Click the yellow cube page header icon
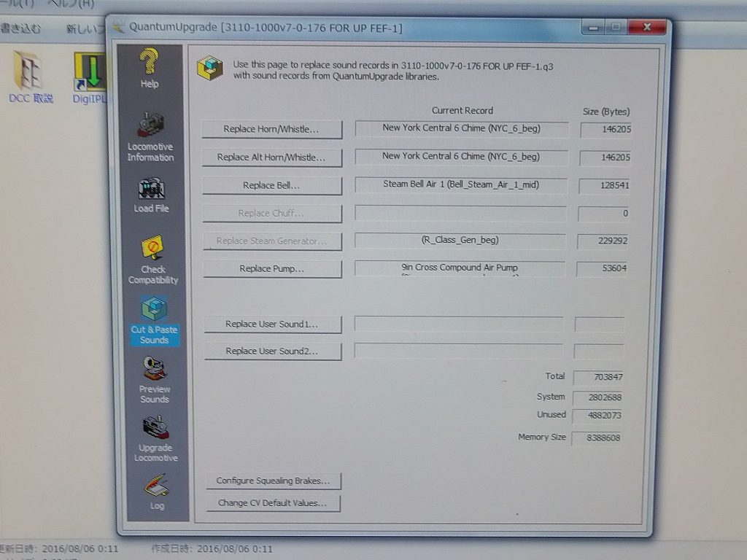This screenshot has width=747, height=560. coord(209,68)
